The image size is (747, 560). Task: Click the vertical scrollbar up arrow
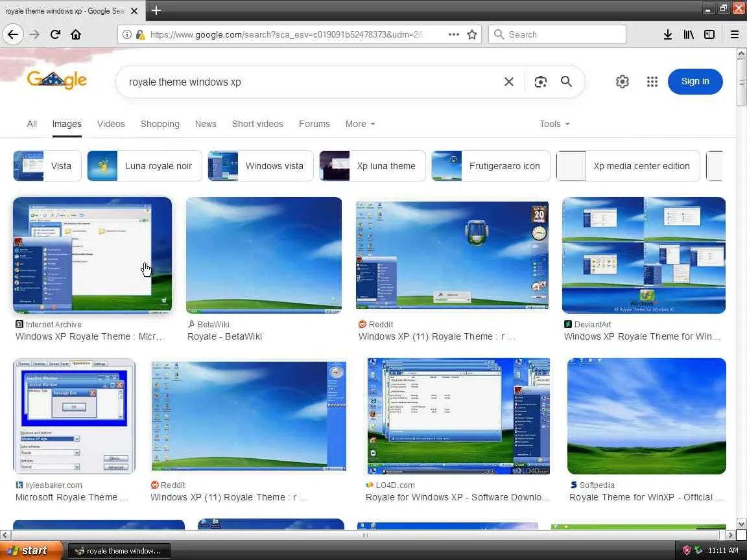pos(741,53)
